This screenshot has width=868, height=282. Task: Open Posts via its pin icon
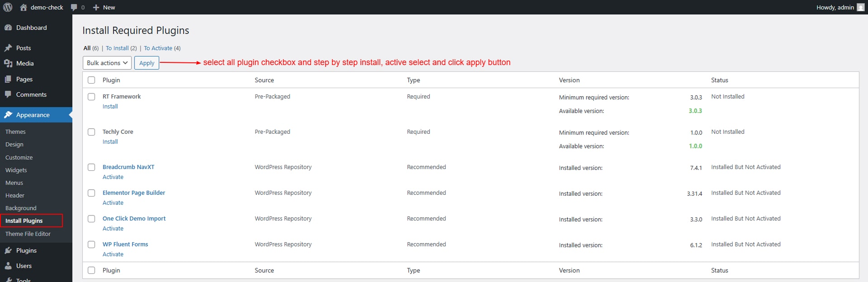(x=8, y=48)
